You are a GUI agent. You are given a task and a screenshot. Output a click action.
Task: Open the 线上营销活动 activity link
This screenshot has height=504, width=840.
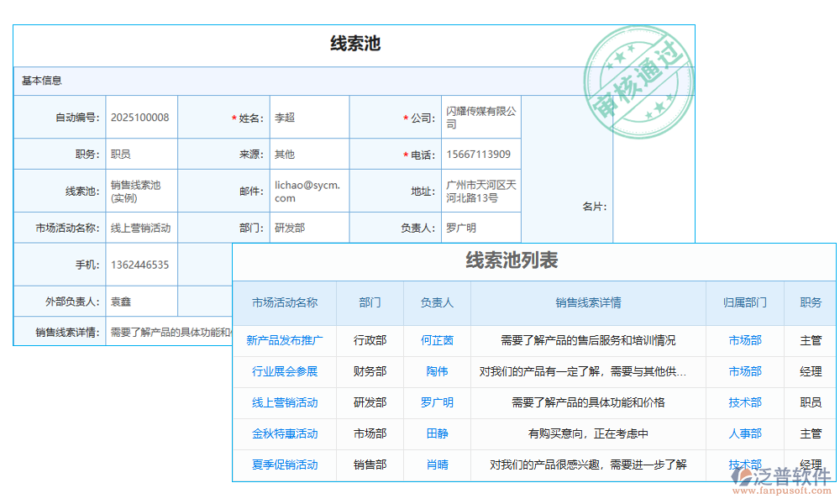[x=285, y=402]
